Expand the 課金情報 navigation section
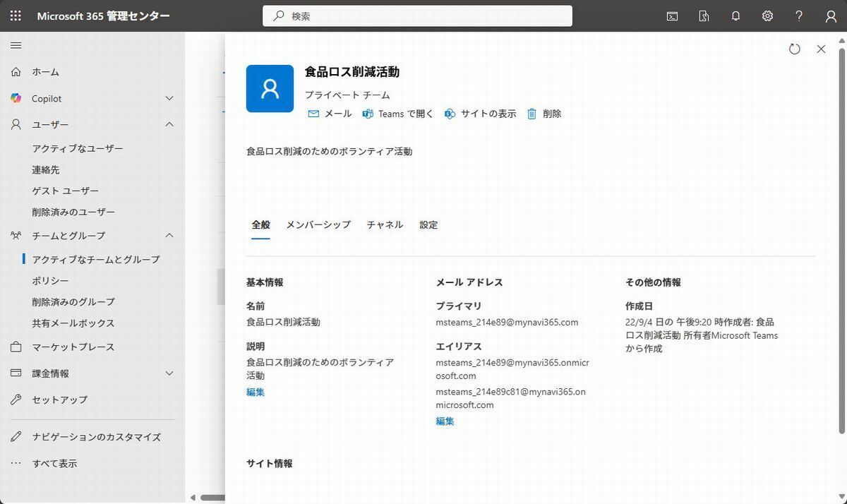 point(169,373)
